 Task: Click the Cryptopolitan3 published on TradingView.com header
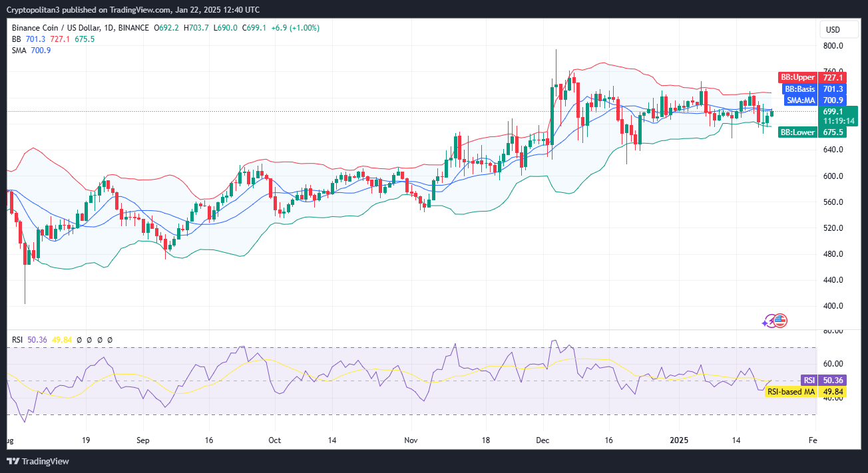pyautogui.click(x=133, y=9)
